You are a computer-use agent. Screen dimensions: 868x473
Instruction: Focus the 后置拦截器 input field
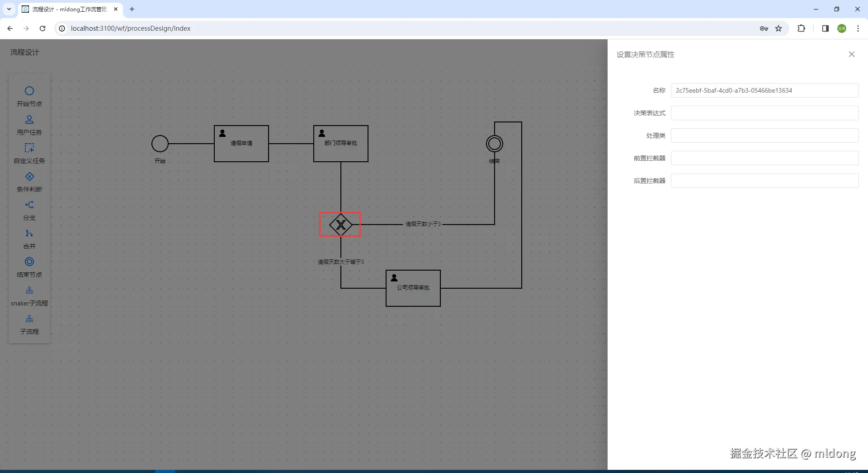pyautogui.click(x=764, y=181)
